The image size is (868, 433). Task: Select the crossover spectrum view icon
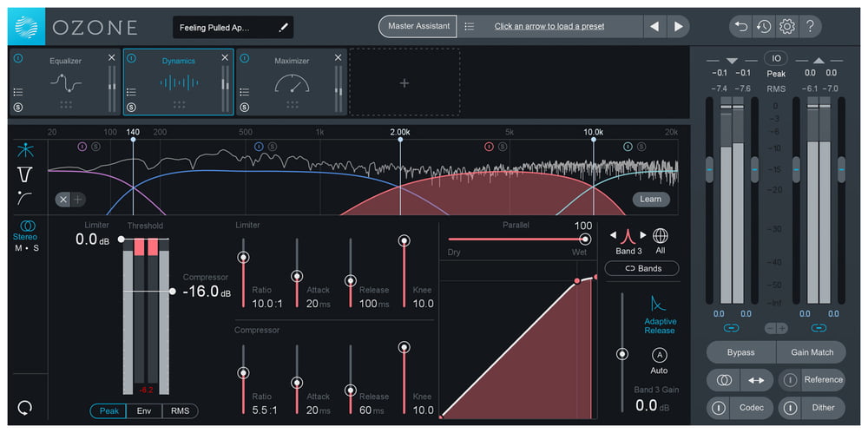(25, 151)
